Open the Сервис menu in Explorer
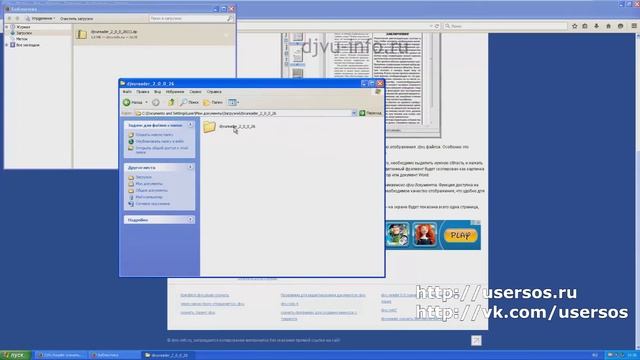 pyautogui.click(x=195, y=92)
